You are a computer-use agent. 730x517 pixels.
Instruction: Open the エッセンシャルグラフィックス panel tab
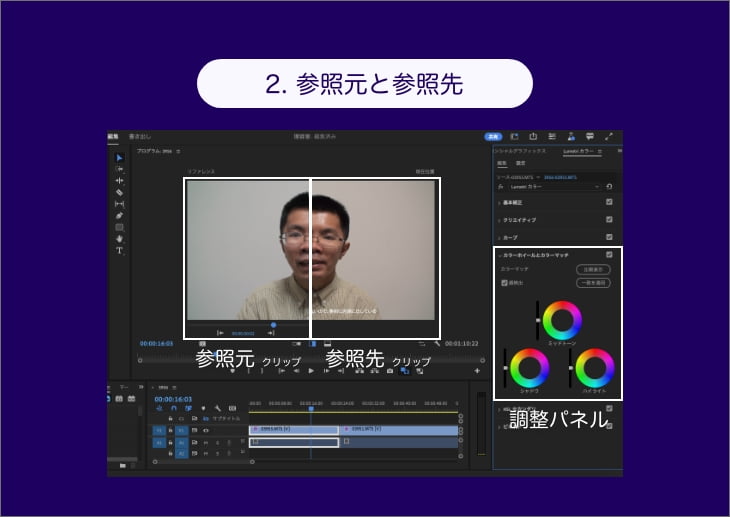(521, 150)
